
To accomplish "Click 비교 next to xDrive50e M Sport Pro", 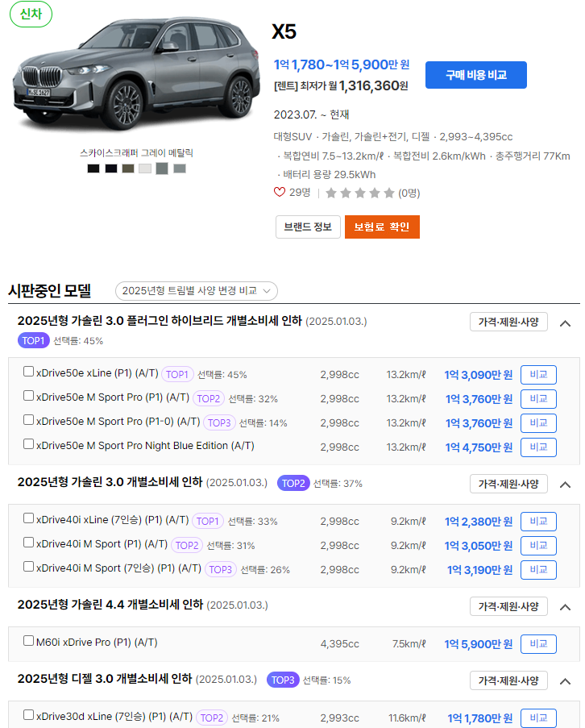I will point(537,398).
